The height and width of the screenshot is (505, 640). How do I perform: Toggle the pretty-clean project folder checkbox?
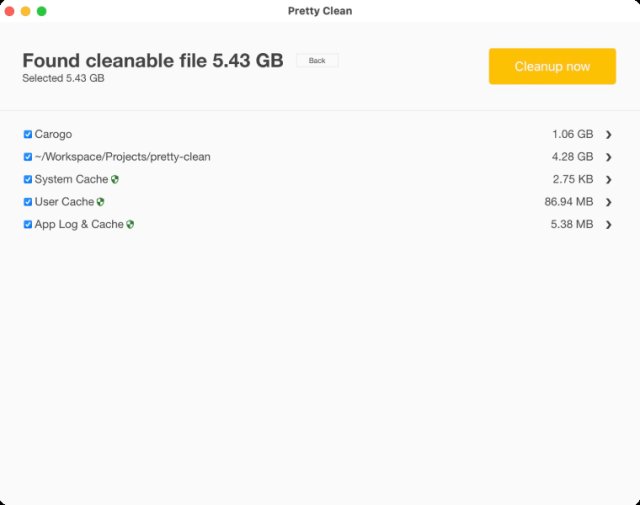(28, 157)
